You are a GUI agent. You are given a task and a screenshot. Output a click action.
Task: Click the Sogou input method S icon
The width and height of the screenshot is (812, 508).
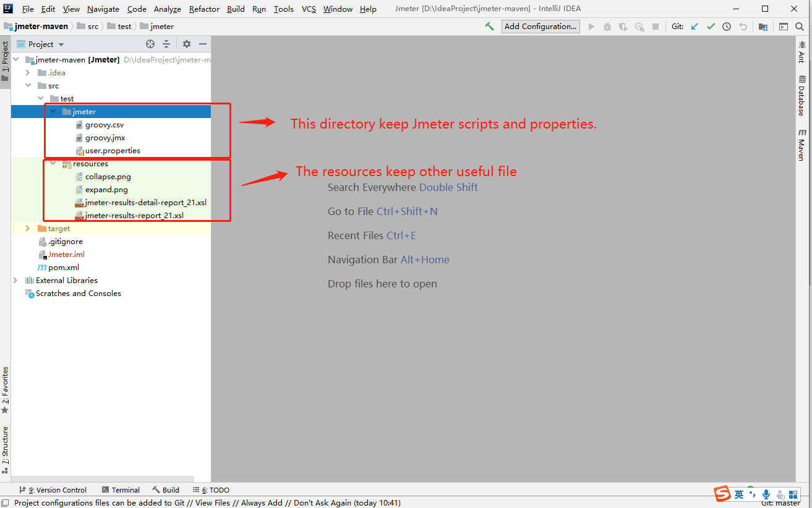[x=722, y=494]
